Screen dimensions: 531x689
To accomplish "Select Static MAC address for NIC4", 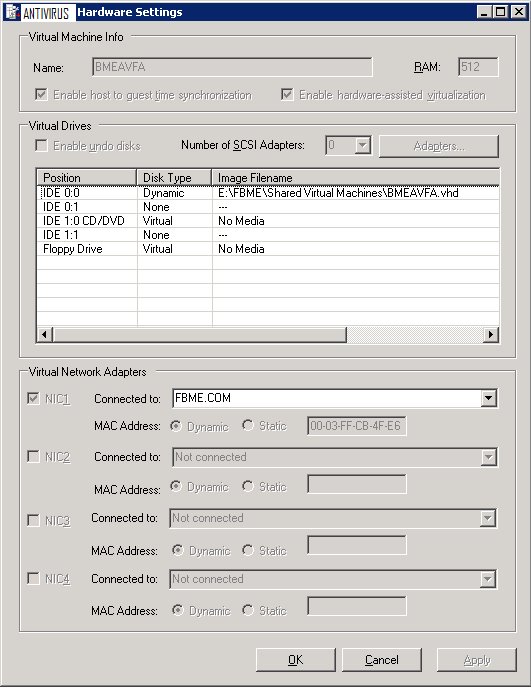I will 248,610.
